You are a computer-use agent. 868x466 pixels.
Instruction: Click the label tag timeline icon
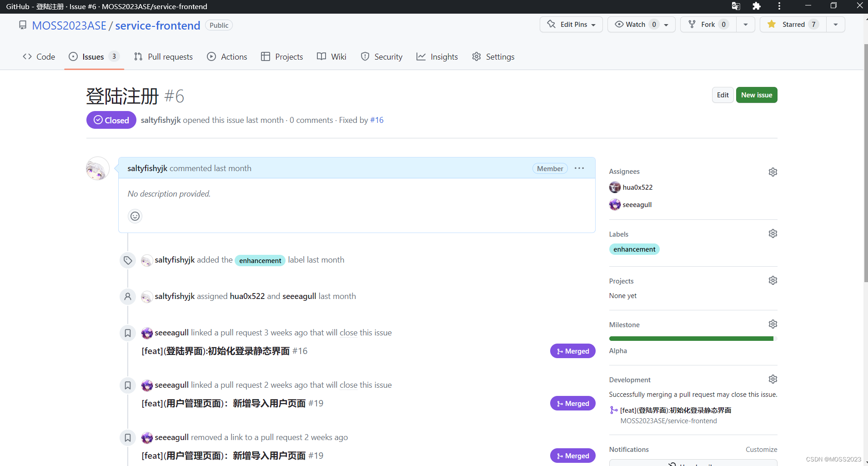(x=128, y=260)
